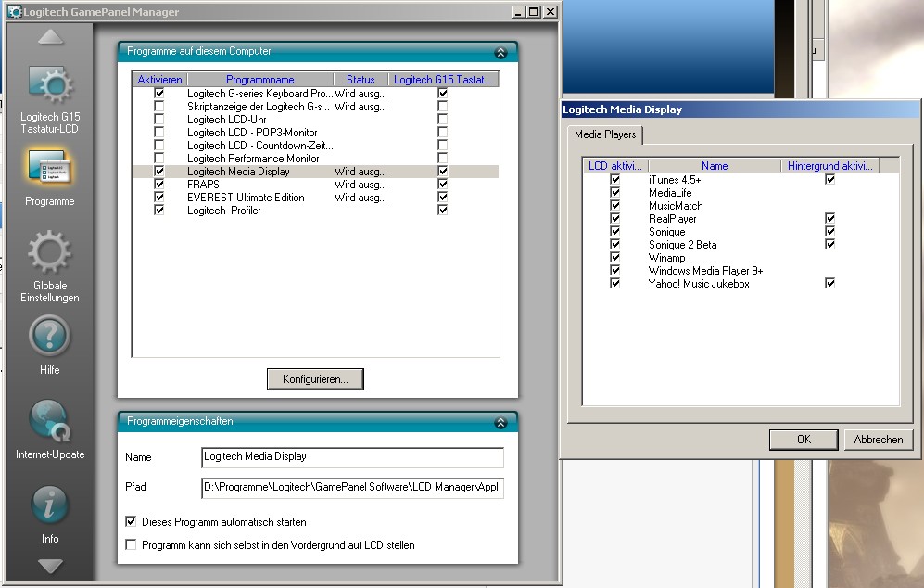The image size is (924, 588).
Task: Select 'EVEREST Ultimate Edition' program row
Action: coord(316,197)
